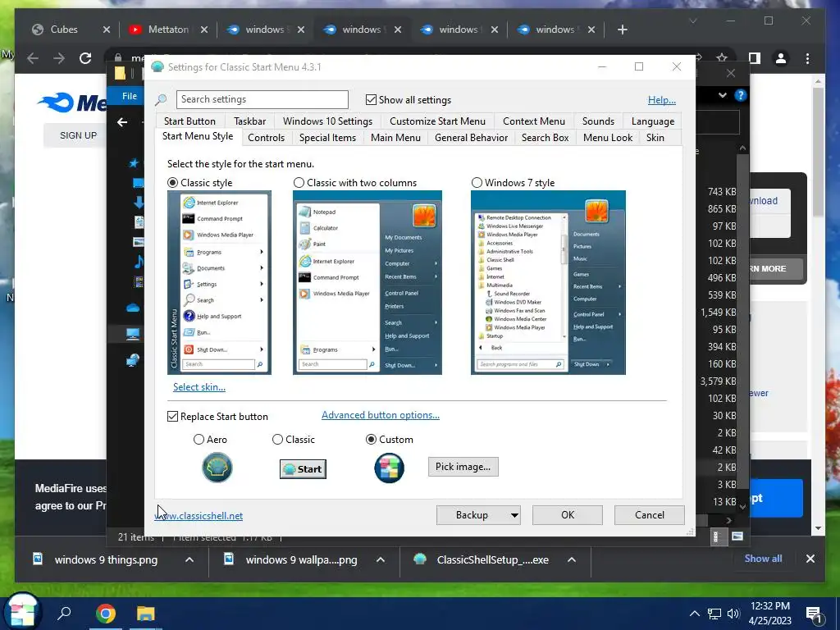Select the Aero start button option
The image size is (840, 630).
[x=199, y=440]
